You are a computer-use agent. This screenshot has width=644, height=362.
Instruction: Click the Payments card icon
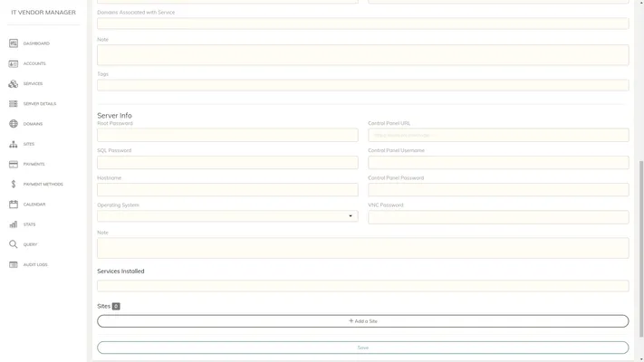click(x=14, y=164)
